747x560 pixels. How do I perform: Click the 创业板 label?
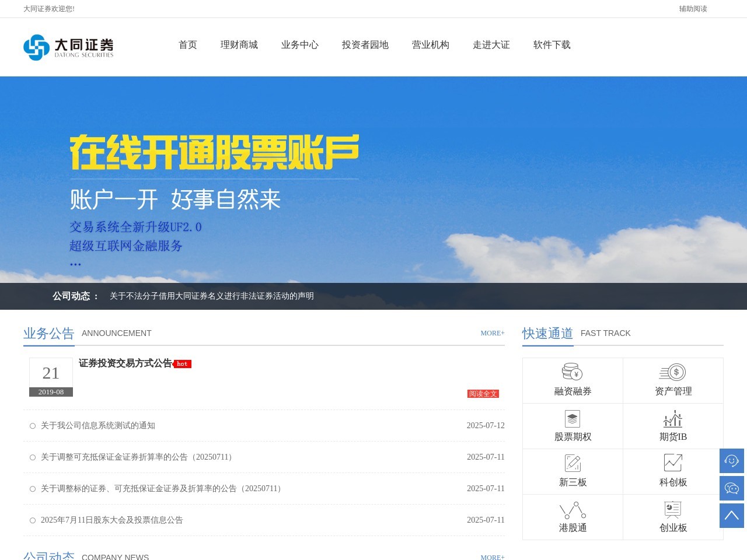pos(673,528)
